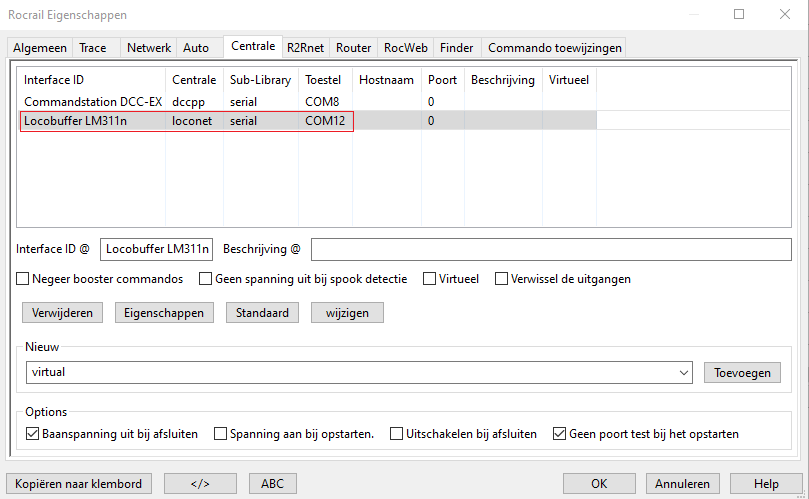Click the ABC button
809x499 pixels.
tap(272, 484)
